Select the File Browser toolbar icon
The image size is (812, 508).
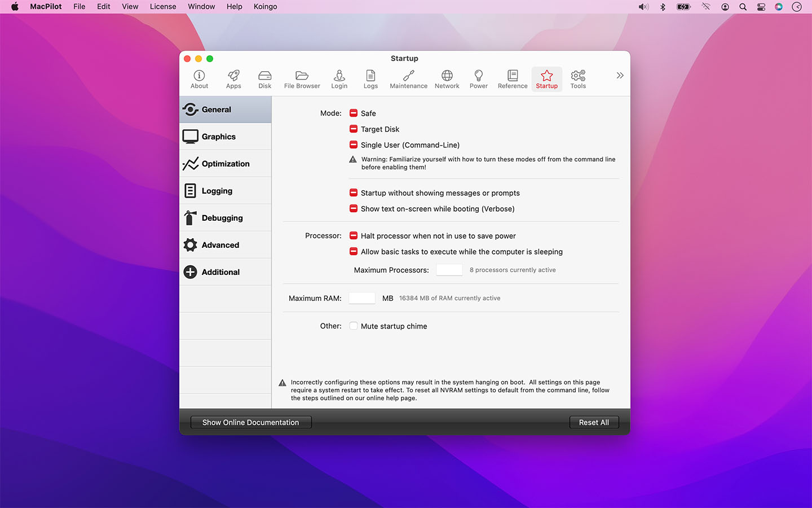tap(302, 79)
